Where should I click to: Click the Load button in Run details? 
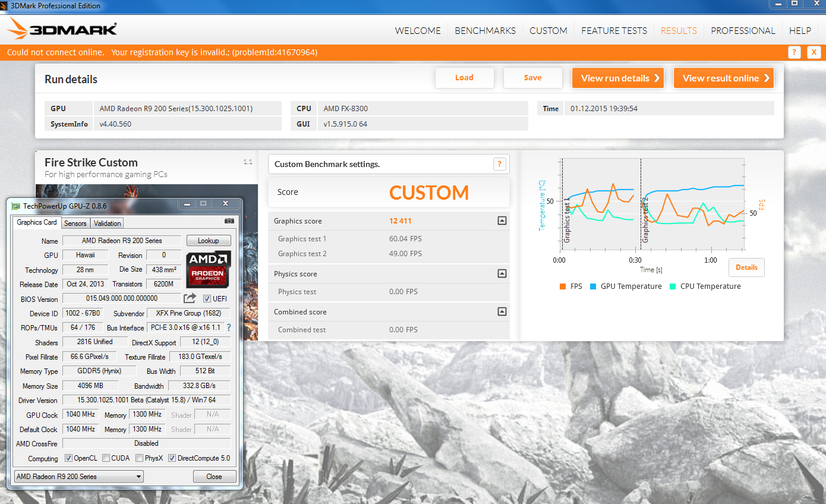coord(464,78)
